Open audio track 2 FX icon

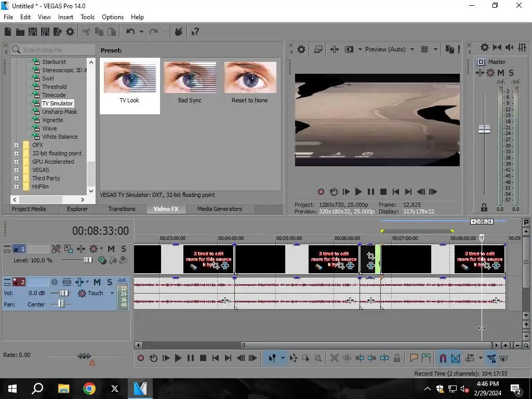[79, 282]
